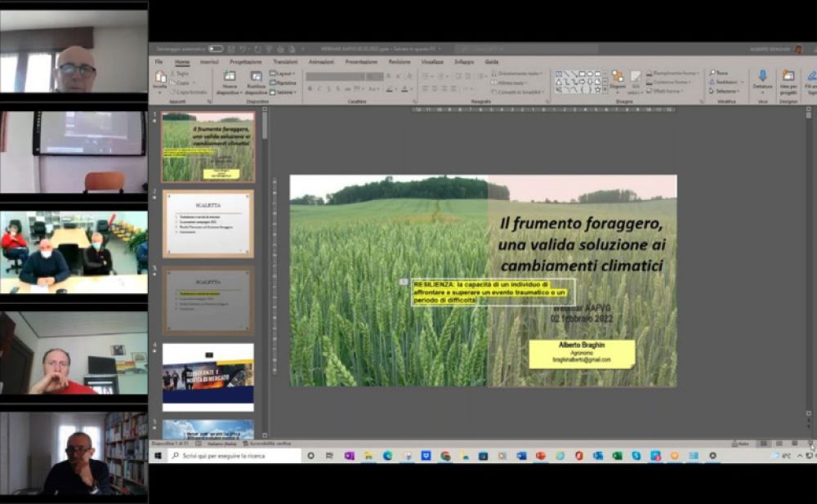
Task: Select the SCALETTA slide 2 thumbnail
Action: pos(208,223)
